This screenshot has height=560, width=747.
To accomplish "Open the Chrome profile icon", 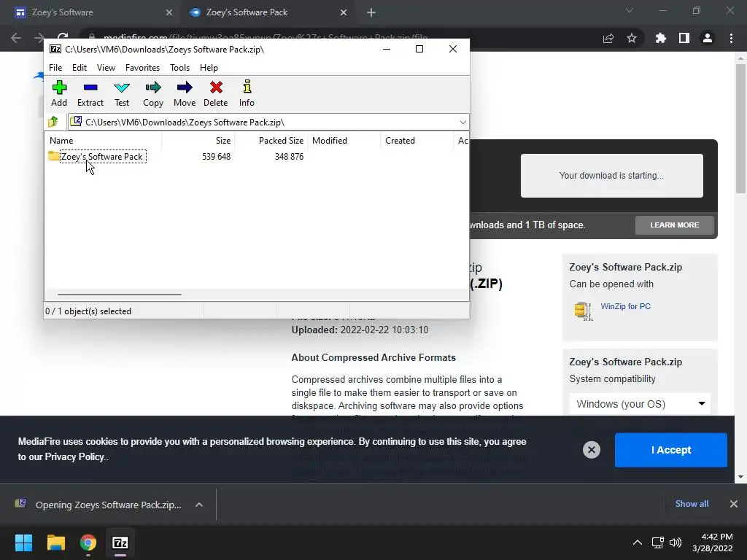I will [x=708, y=38].
